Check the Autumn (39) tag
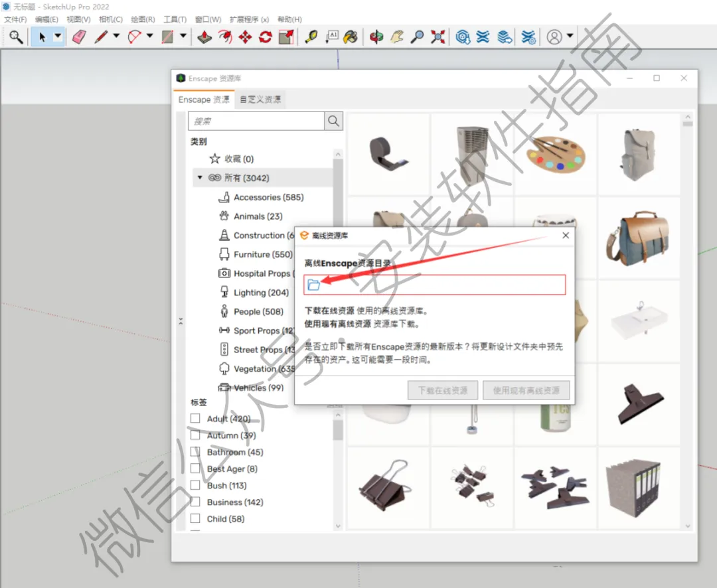Image resolution: width=717 pixels, height=588 pixels. click(195, 435)
